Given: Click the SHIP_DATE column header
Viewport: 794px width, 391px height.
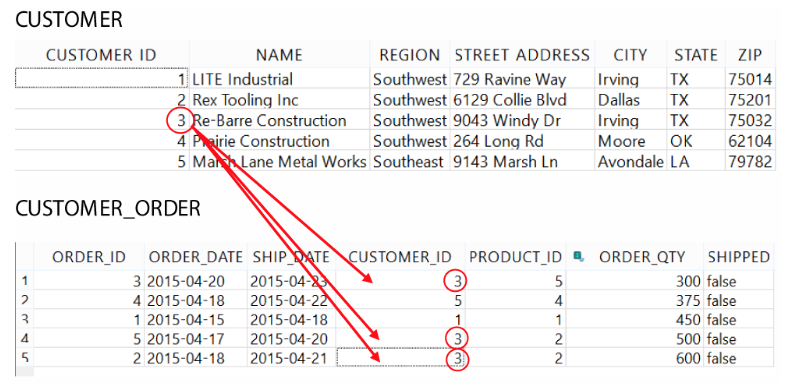Looking at the screenshot, I should (291, 257).
